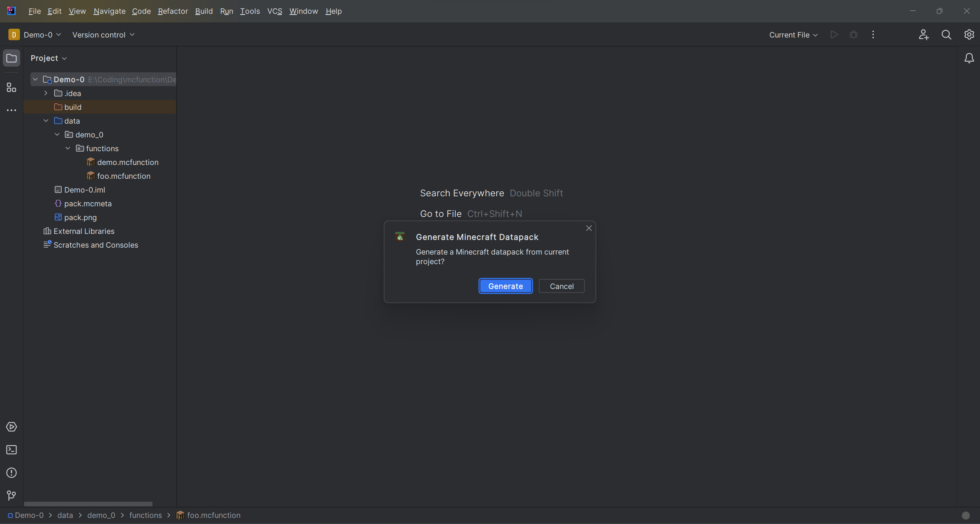Expand the .idea folder in project tree
Screen dimensions: 980x524
tap(46, 93)
